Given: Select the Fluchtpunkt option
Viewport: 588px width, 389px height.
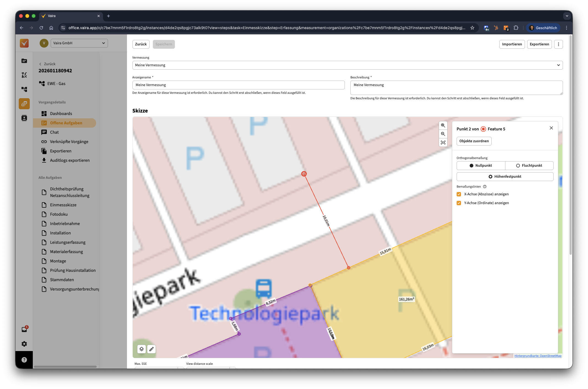Looking at the screenshot, I should tap(529, 166).
